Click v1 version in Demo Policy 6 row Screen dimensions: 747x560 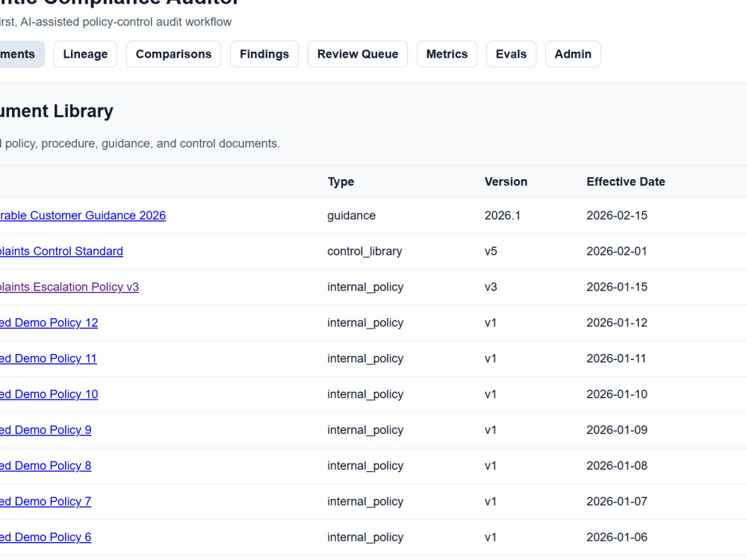pos(491,537)
